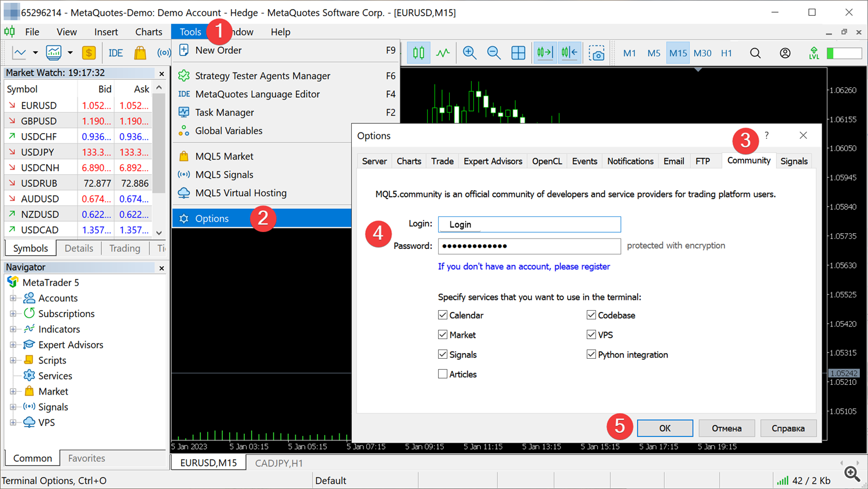Image resolution: width=868 pixels, height=489 pixels.
Task: Click the LVL market depth icon
Action: pos(814,53)
